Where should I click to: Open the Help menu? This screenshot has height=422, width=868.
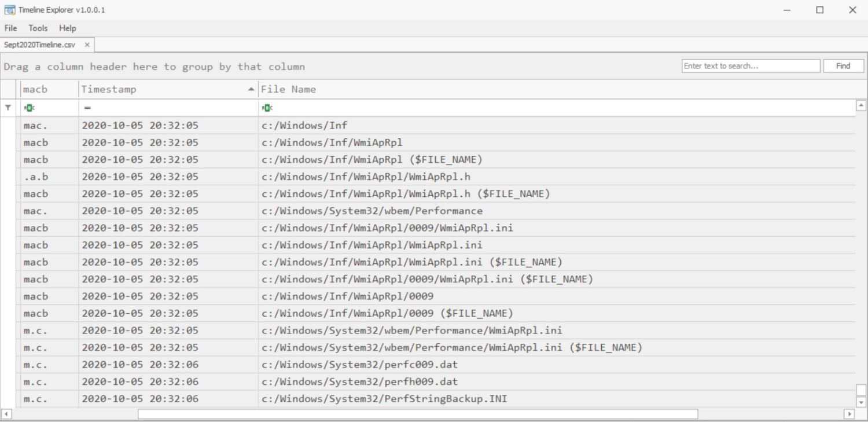tap(67, 28)
